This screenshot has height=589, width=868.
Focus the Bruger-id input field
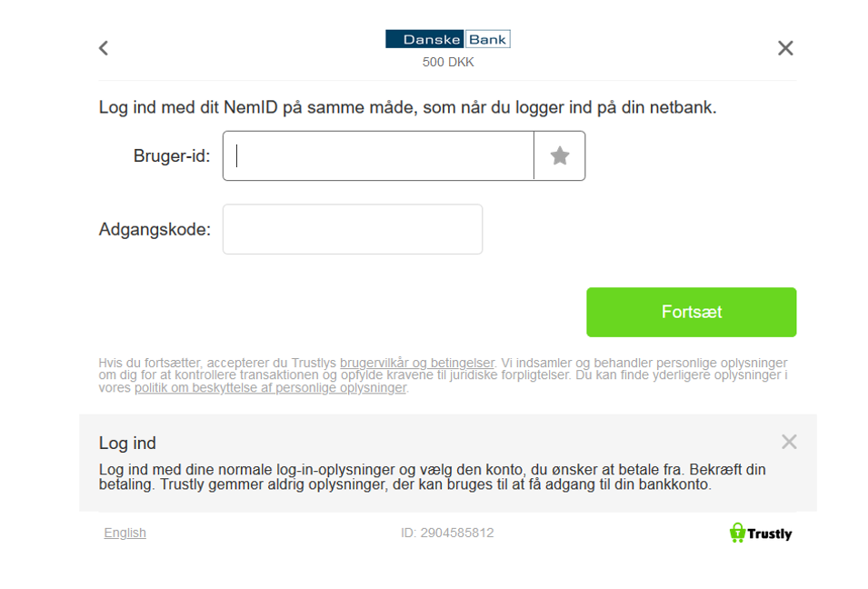point(378,156)
